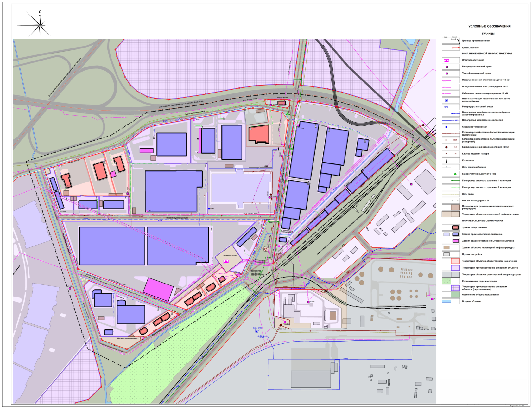Click the Электроподстанция symbol in the legend
This screenshot has width=532, height=409.
tap(446, 60)
